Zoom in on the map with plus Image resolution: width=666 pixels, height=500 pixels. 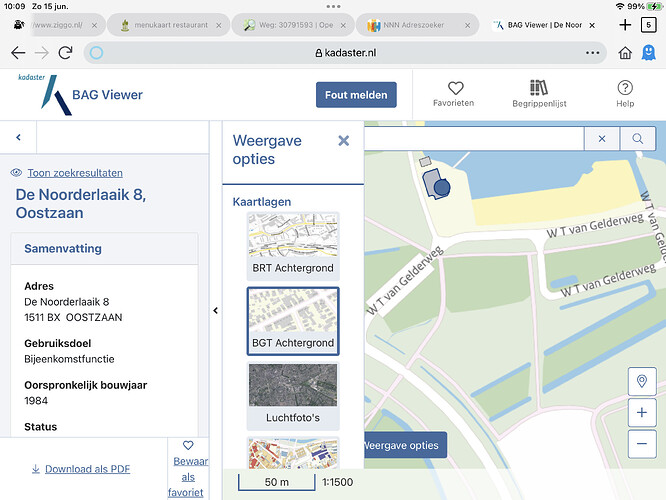tap(642, 412)
